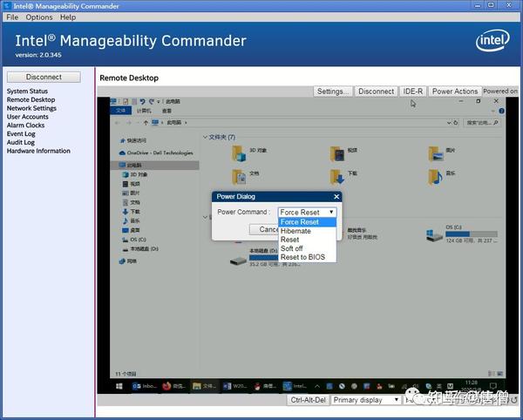Click undo icon in Explorer quick access toolbar

click(x=142, y=101)
